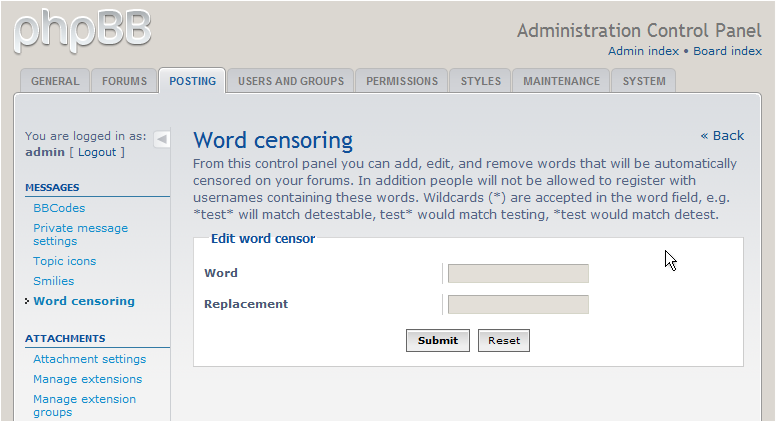This screenshot has height=422, width=776.
Task: Open the General tab
Action: (55, 81)
